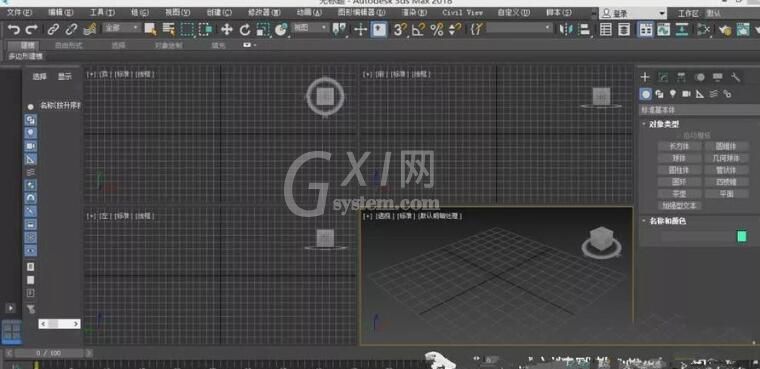Toggle camera display filter in Scene Explorer
This screenshot has width=760, height=369.
pos(31,146)
